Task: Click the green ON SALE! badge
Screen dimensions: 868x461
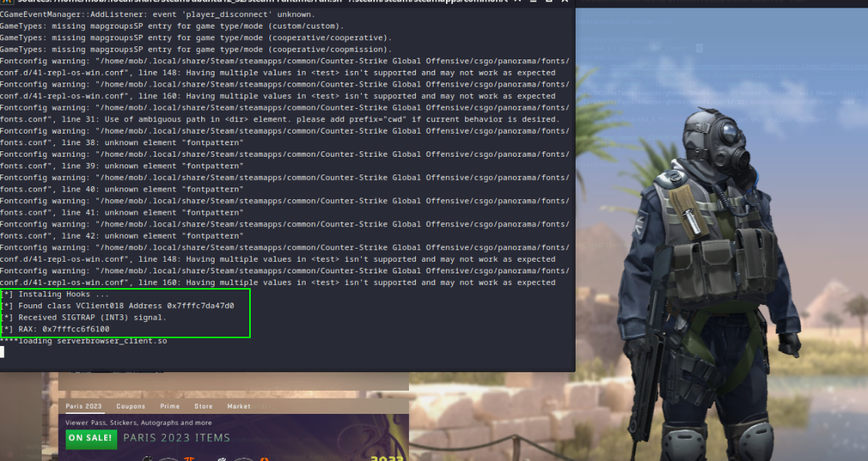Action: (x=91, y=439)
